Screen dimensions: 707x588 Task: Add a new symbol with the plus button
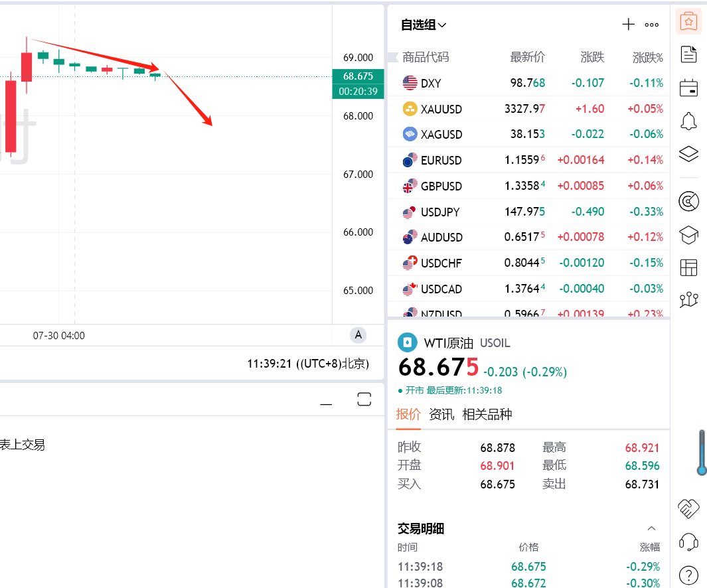(x=628, y=24)
